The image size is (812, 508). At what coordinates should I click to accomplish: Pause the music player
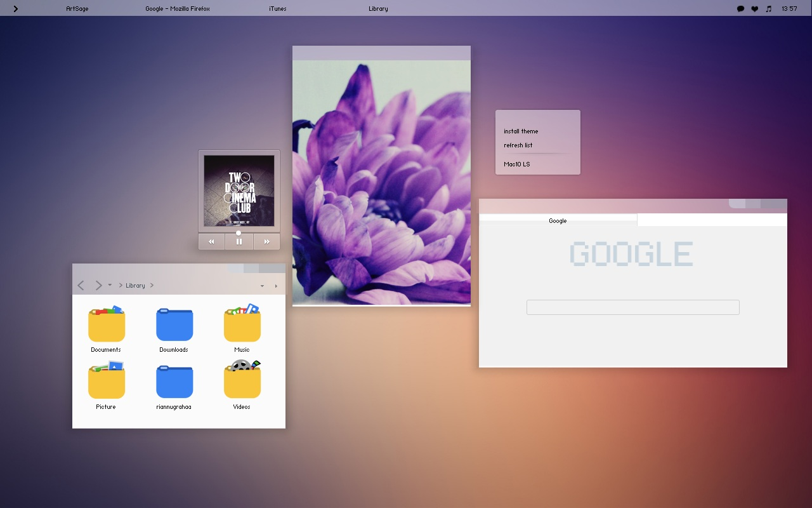point(239,241)
